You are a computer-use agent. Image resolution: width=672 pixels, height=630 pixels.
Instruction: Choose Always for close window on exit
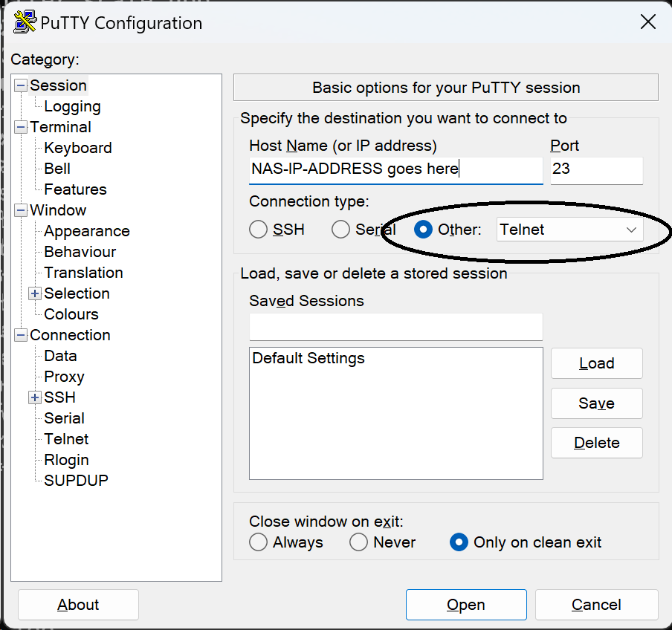(258, 542)
